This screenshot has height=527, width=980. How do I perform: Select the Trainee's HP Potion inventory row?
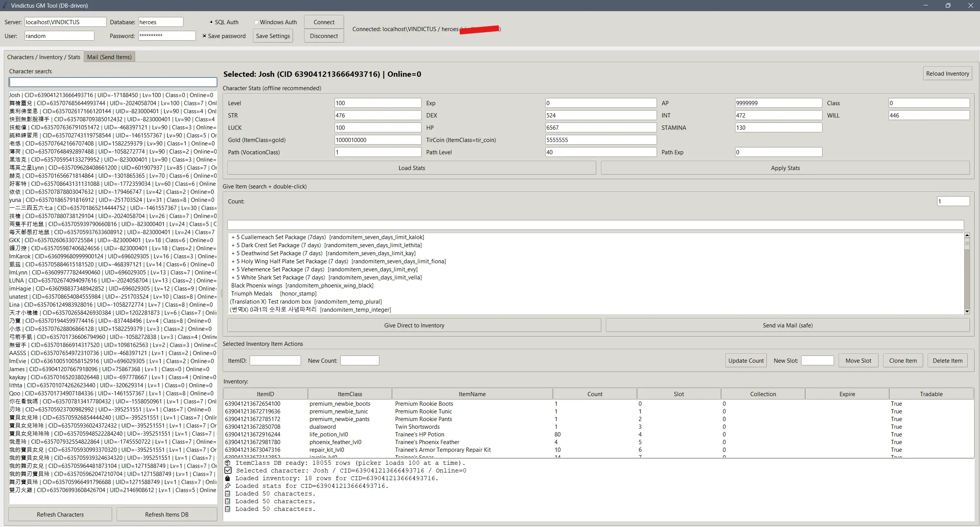click(x=598, y=434)
